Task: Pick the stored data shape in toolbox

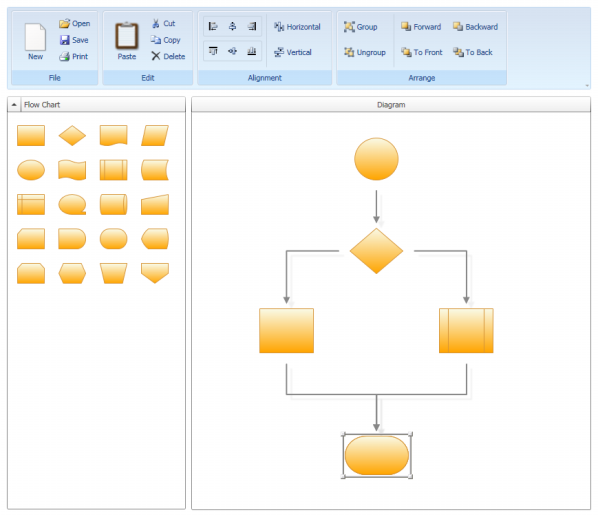Action: [x=155, y=170]
